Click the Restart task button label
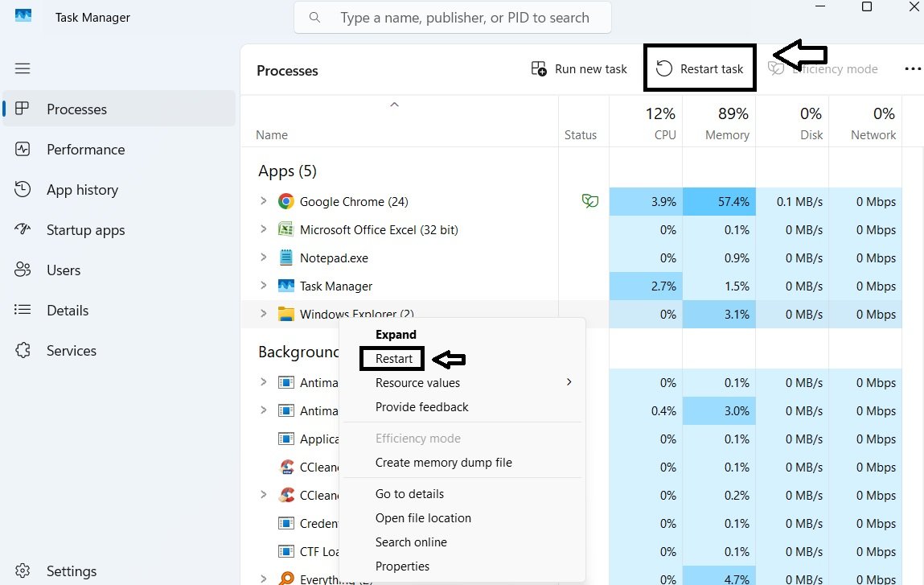 [x=712, y=69]
